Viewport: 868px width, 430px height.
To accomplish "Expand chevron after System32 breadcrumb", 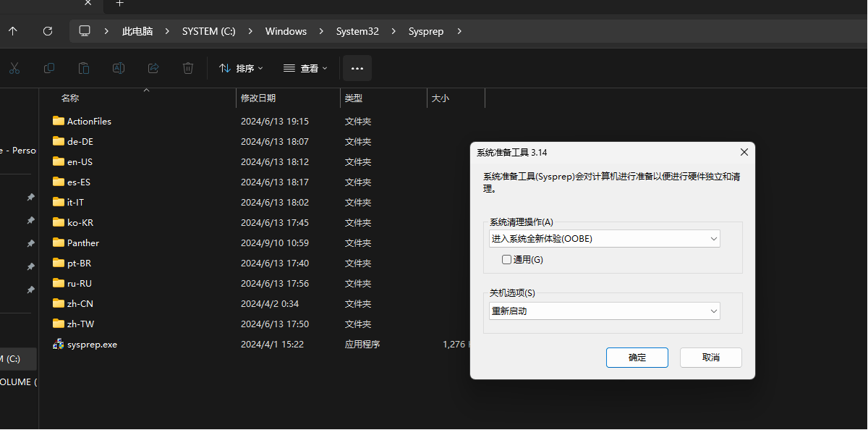I will [x=394, y=31].
